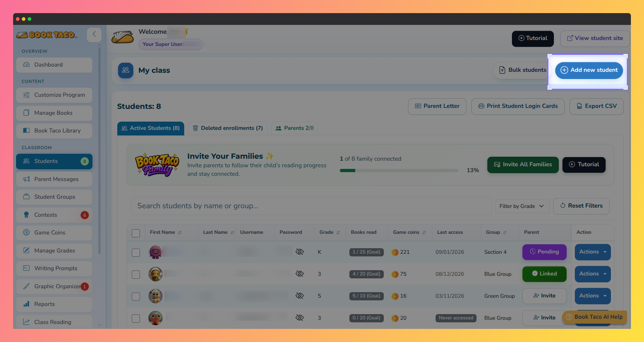Sort table by Last Name
The width and height of the screenshot is (644, 342).
(x=232, y=232)
